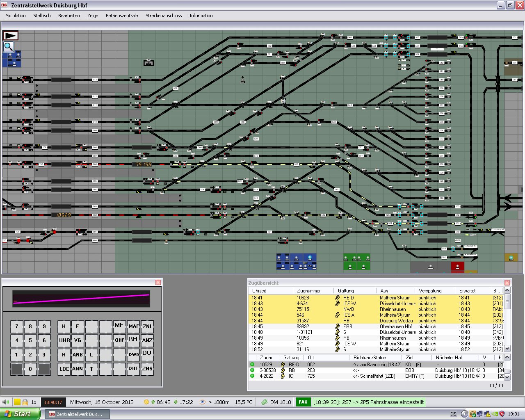
Task: Click the speaker sound icon in status bar
Action: pyautogui.click(x=6, y=402)
